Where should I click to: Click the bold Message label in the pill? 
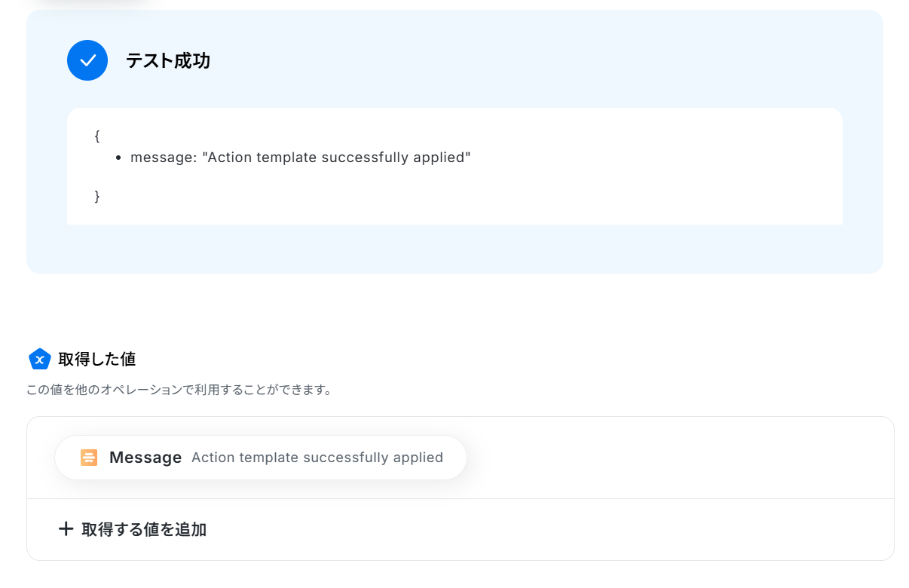tap(145, 458)
